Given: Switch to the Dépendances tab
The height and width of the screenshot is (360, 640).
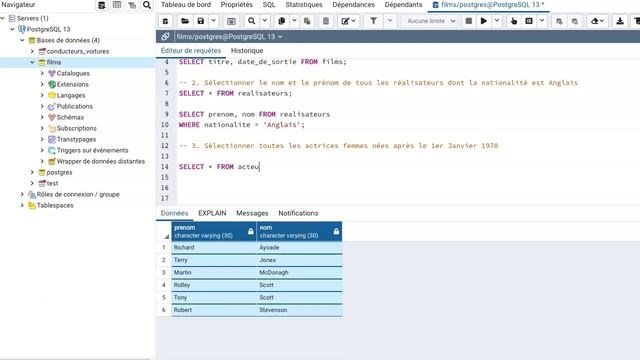Looking at the screenshot, I should 353,5.
